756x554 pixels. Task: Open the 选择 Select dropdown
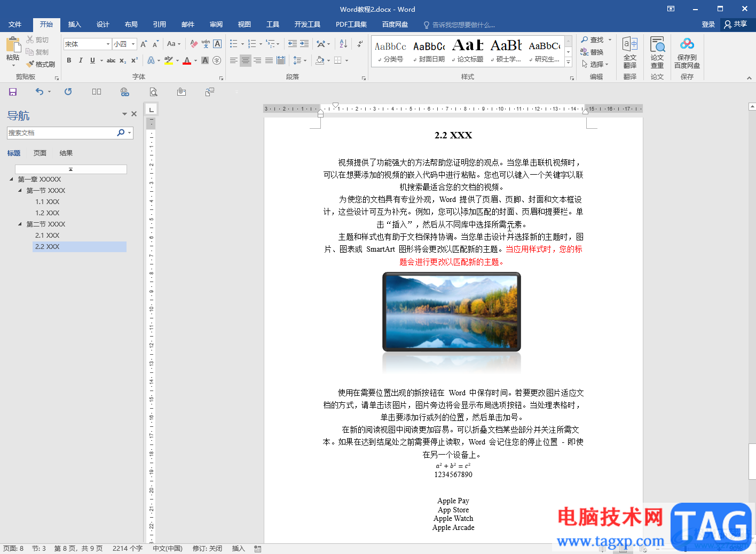tap(595, 64)
